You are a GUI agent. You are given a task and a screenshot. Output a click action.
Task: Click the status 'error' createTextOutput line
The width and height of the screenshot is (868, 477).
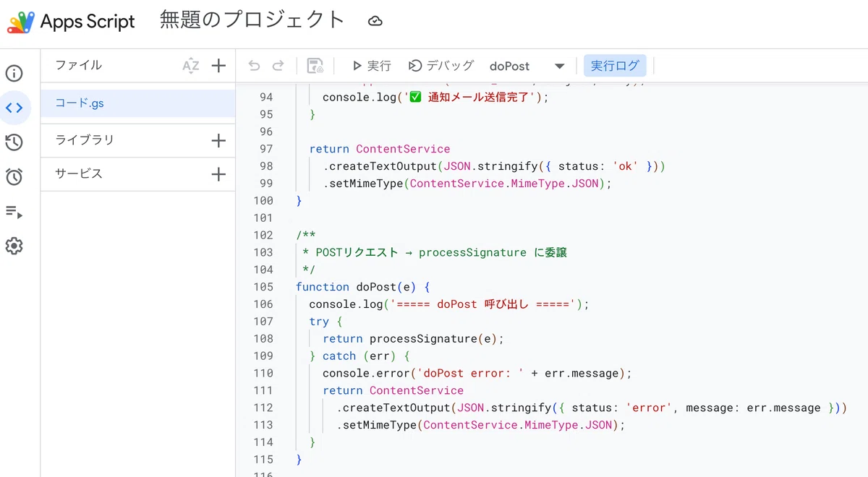point(591,408)
